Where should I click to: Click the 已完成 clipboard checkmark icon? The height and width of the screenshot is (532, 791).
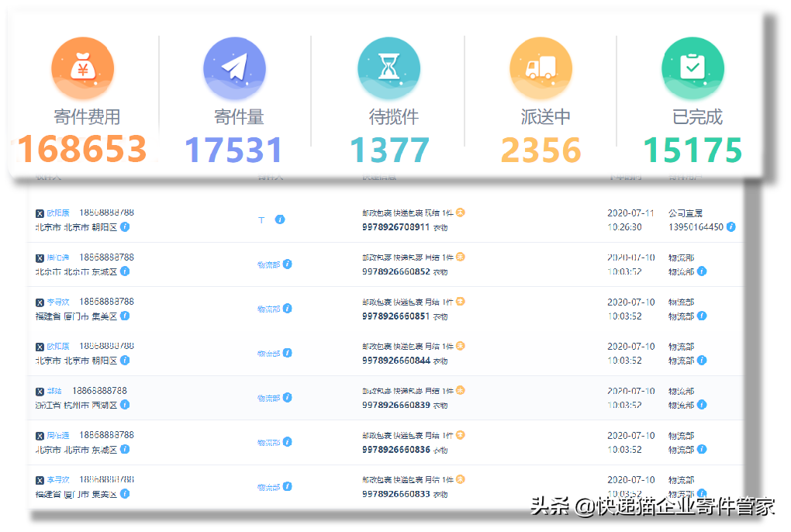pyautogui.click(x=692, y=67)
